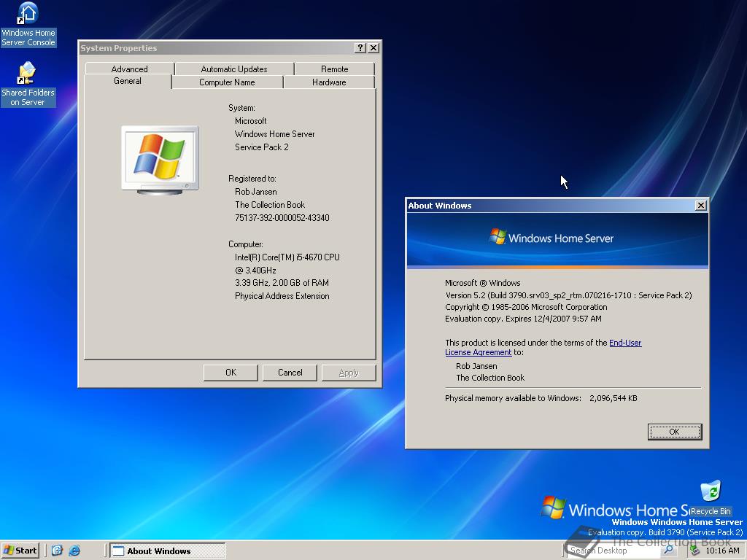Close the About Windows dialog
The image size is (747, 560).
click(700, 205)
